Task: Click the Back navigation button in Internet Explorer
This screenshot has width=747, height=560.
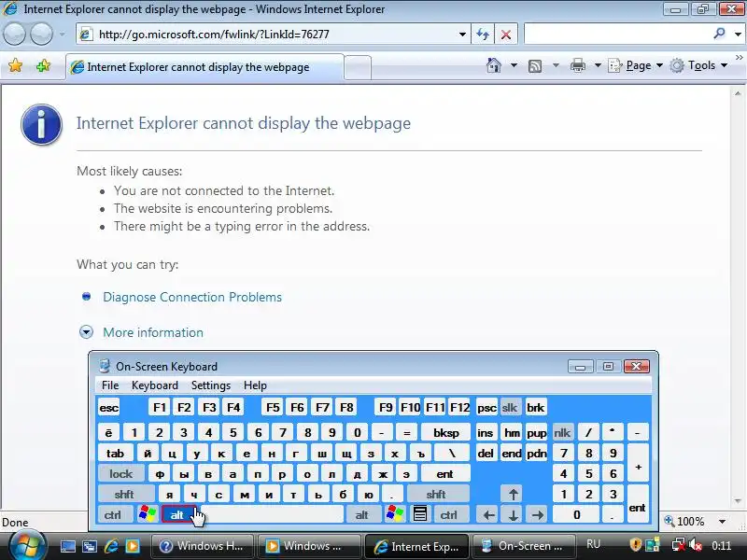Action: tap(14, 35)
